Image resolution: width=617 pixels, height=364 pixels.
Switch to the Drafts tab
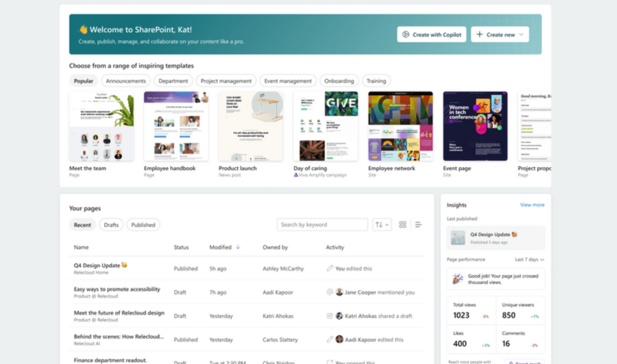(x=111, y=225)
